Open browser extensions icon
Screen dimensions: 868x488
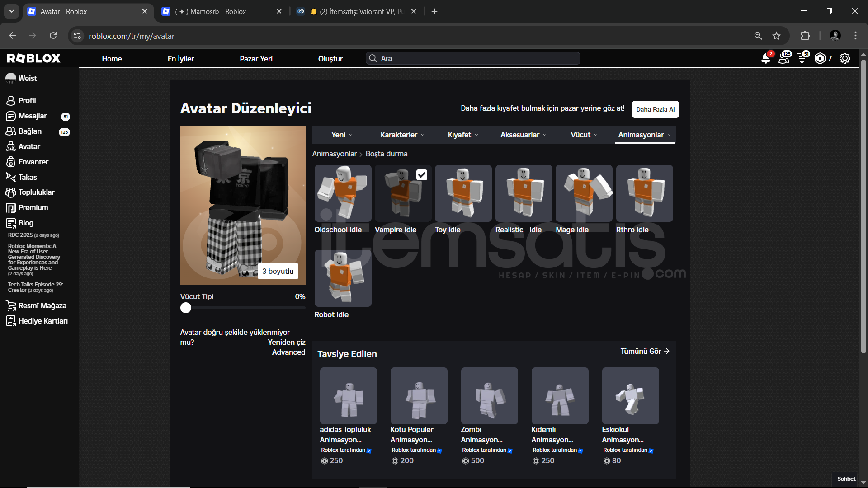coord(805,36)
